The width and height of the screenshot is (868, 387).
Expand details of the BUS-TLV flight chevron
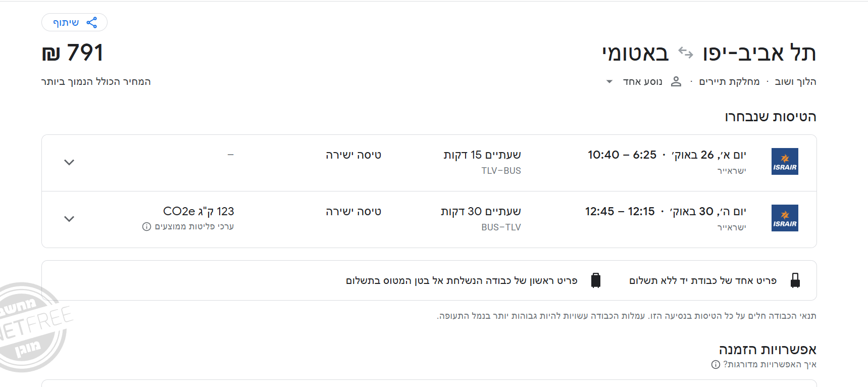[69, 219]
